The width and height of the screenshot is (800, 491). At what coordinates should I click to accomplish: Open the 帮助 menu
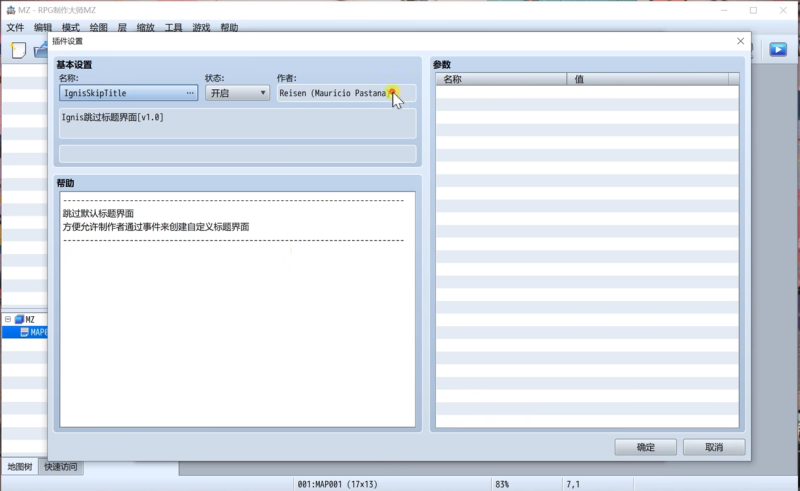tap(229, 28)
